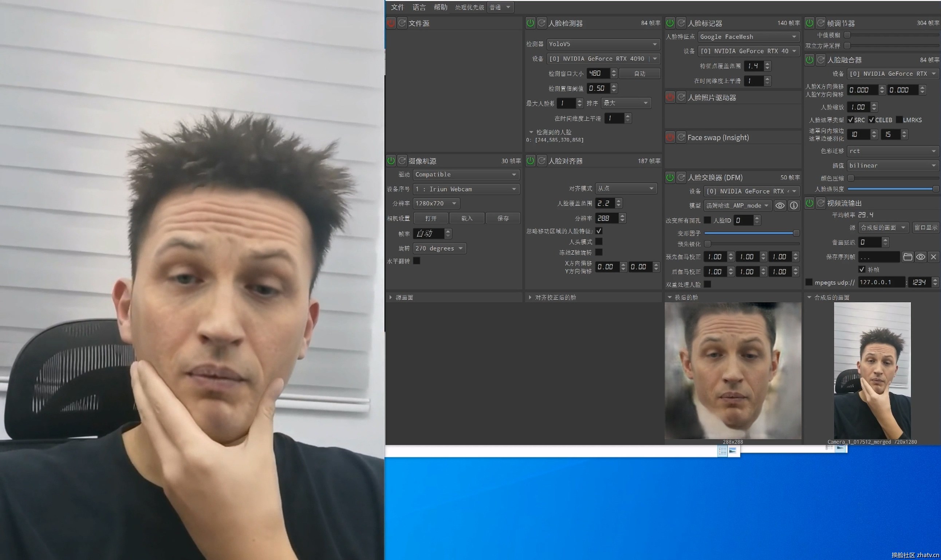Click the 窗口显示 button

tap(926, 228)
